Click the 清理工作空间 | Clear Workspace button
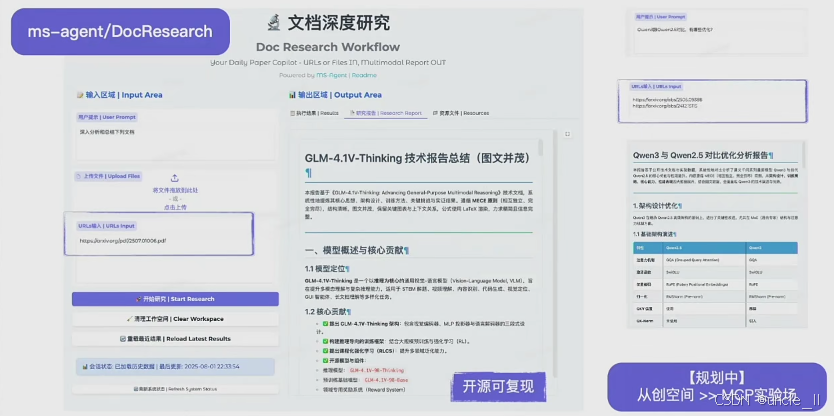The height and width of the screenshot is (416, 834). [175, 319]
